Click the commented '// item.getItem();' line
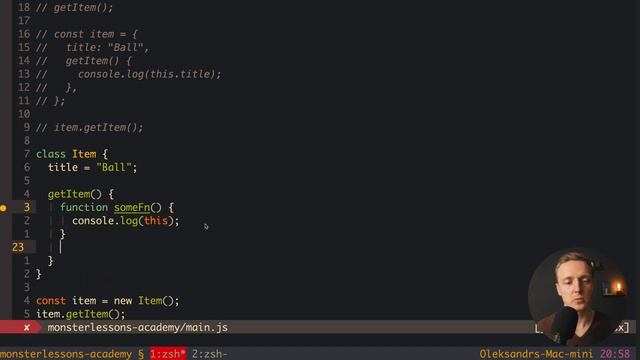 (90, 128)
